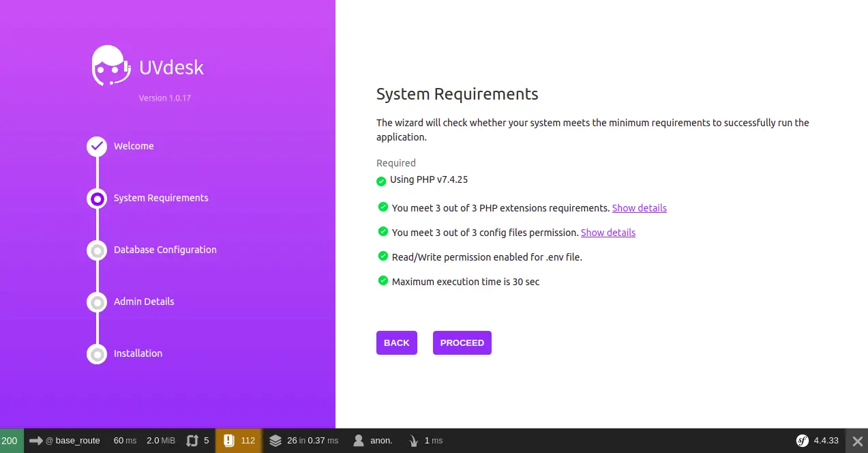Select the System Requirements step label

(161, 198)
